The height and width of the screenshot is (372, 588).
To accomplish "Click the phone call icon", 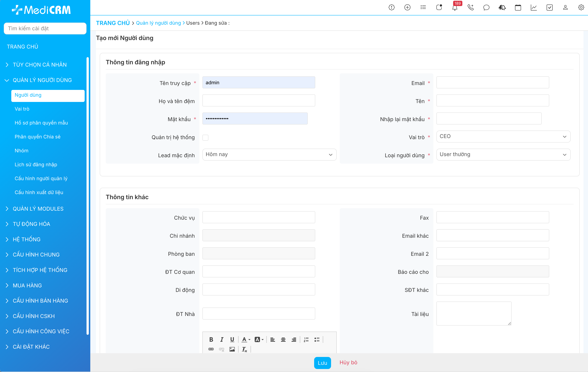I will [470, 8].
